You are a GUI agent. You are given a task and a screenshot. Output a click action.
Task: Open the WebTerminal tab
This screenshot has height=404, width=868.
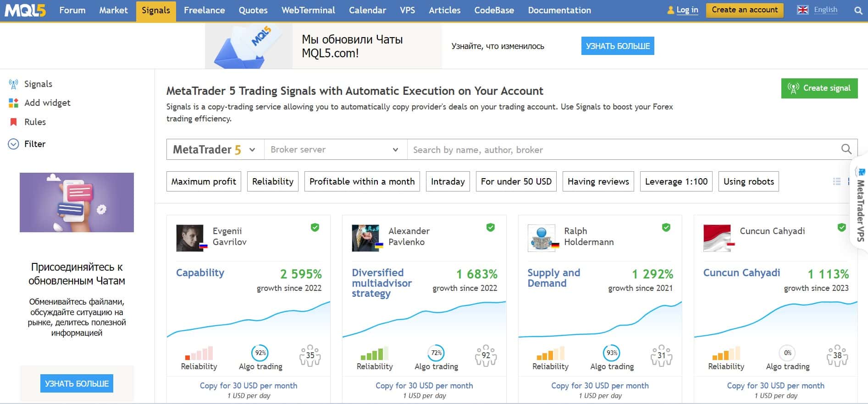(308, 10)
